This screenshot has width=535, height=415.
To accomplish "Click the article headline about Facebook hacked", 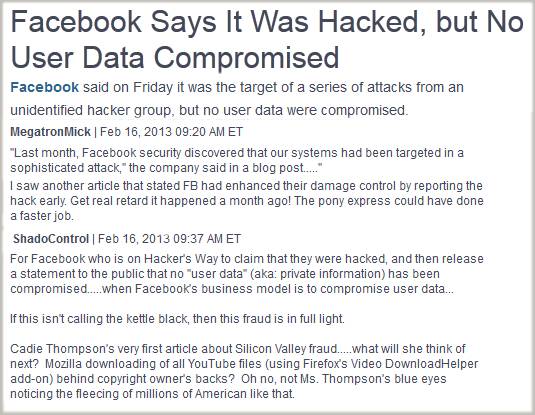I will [x=267, y=40].
